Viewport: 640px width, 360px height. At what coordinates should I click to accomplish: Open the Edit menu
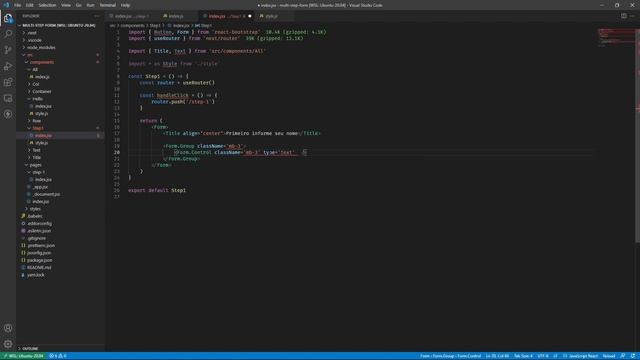point(30,5)
